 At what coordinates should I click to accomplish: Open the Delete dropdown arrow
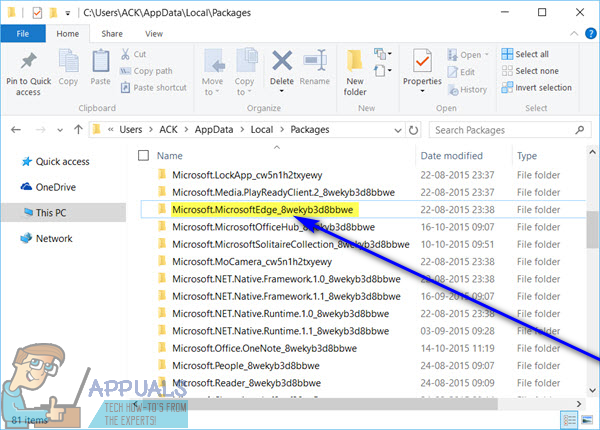pyautogui.click(x=282, y=91)
